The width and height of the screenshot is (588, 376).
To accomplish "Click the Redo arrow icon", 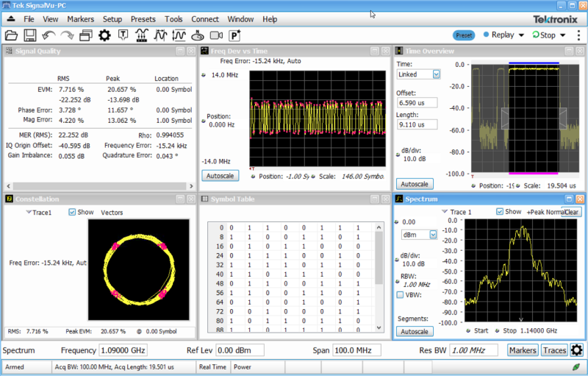I will [68, 35].
